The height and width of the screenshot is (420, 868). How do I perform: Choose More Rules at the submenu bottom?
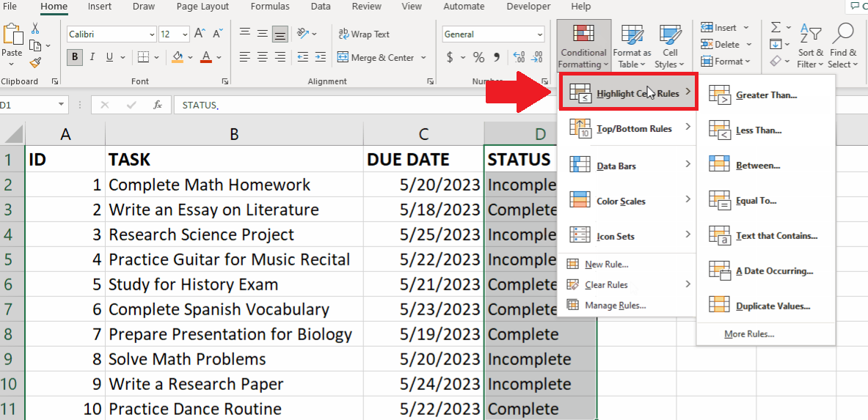(749, 334)
